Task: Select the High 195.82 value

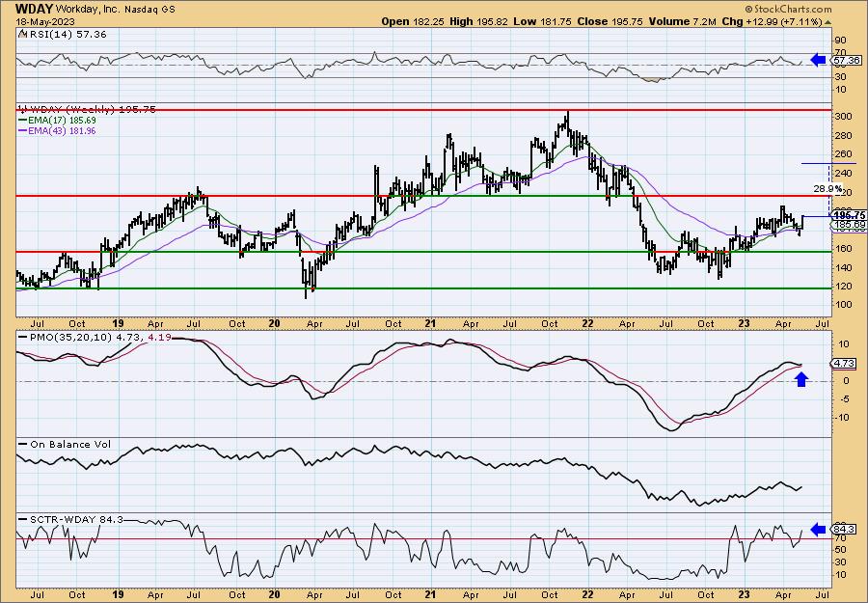Action: pyautogui.click(x=480, y=21)
